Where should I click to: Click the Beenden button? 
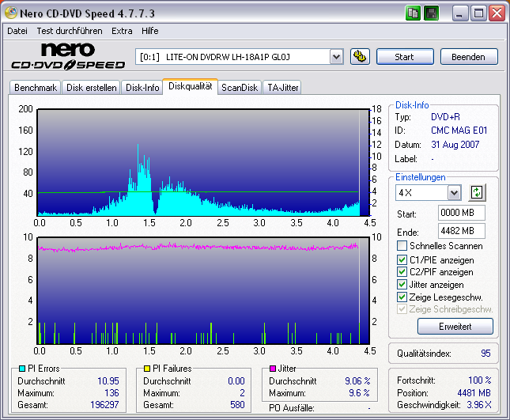(469, 57)
